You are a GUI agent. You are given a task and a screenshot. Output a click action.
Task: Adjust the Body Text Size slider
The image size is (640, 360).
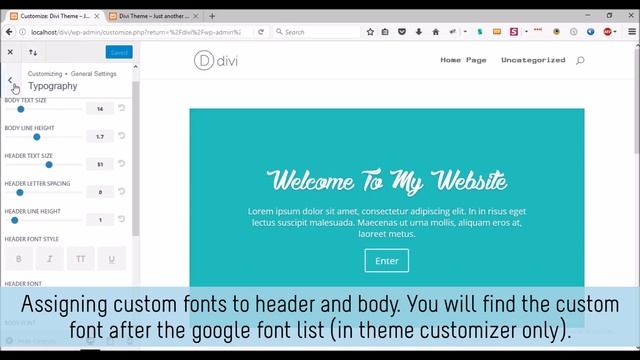click(x=20, y=109)
